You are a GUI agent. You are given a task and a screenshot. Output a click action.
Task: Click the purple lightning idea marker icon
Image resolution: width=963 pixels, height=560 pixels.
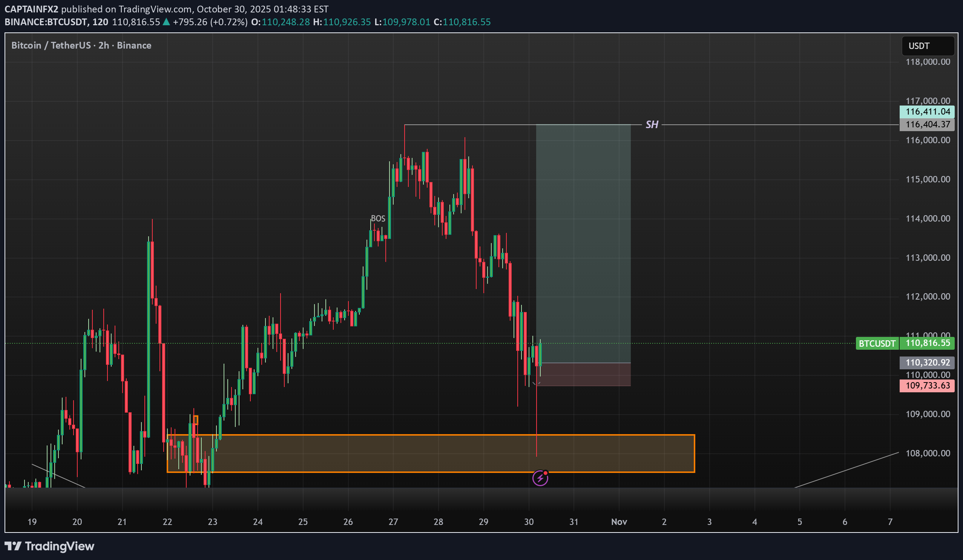click(x=540, y=478)
